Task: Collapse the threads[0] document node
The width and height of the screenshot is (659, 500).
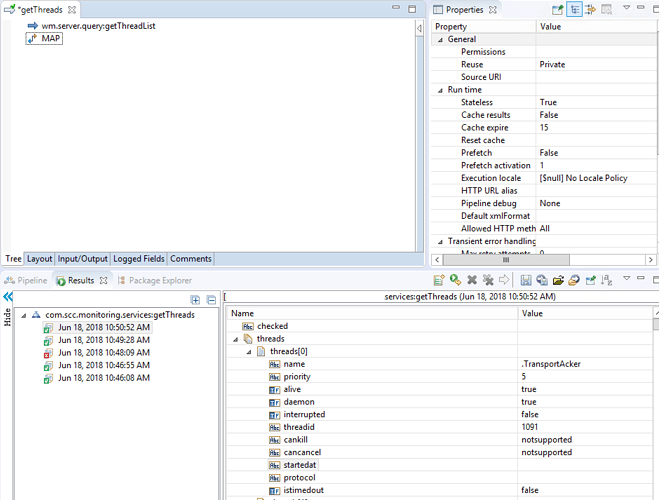Action: [249, 352]
